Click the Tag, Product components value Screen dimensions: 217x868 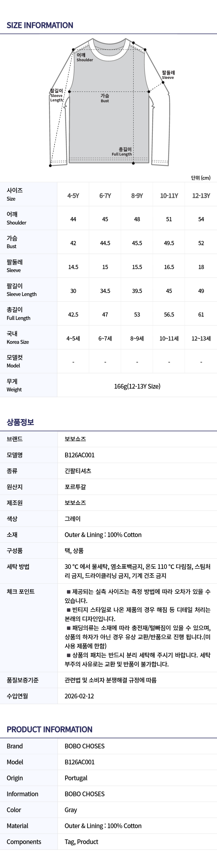pos(81,842)
